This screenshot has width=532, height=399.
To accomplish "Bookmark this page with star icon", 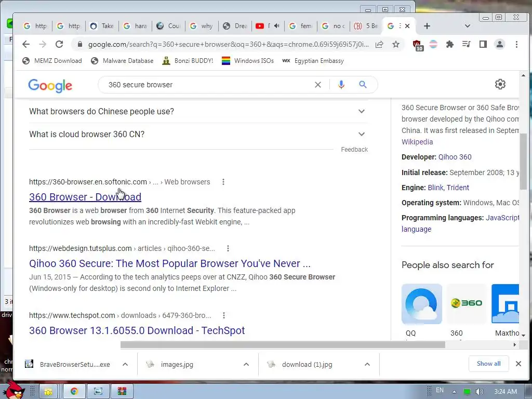I will point(395,44).
